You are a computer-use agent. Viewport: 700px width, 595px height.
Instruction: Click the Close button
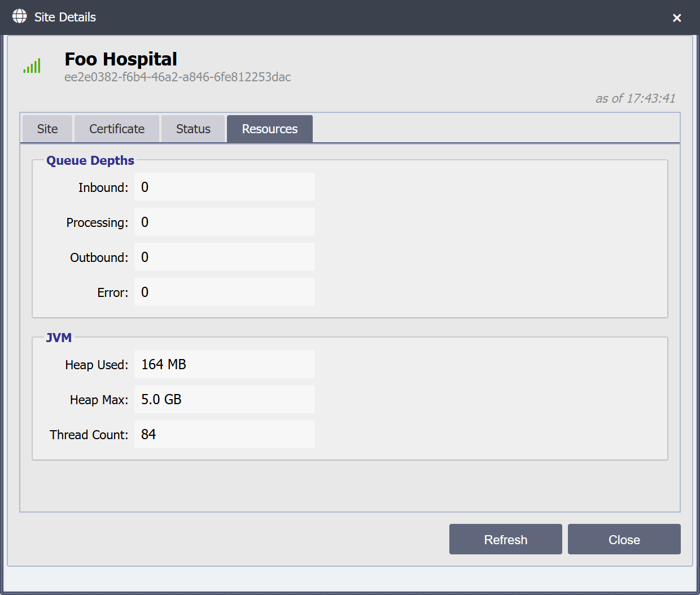coord(624,539)
